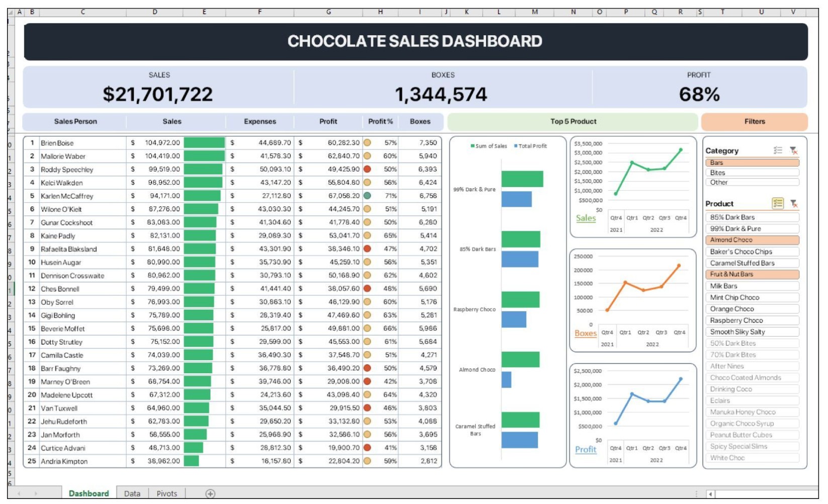This screenshot has width=828, height=504.
Task: Clear the Category slicer filter
Action: (794, 150)
